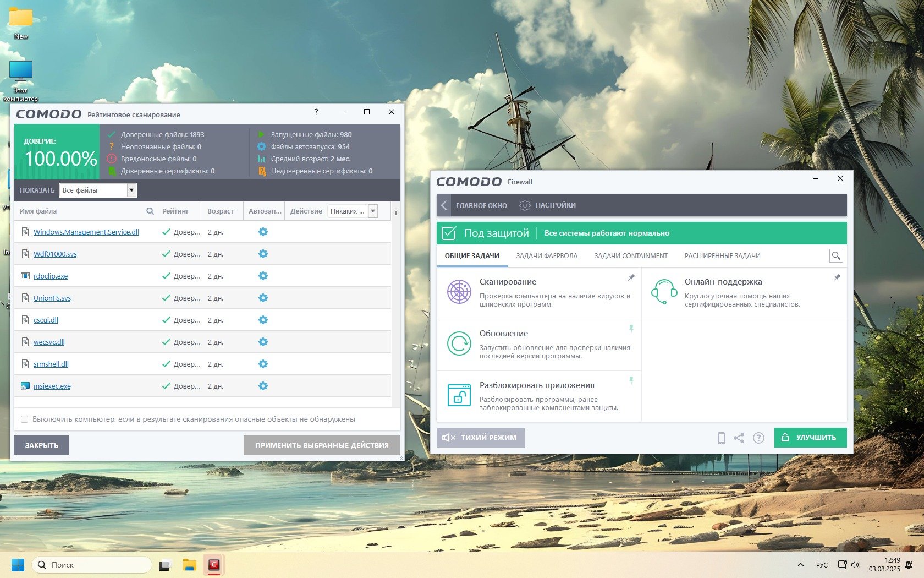Switch to the Firewall Tasks tab

[546, 256]
